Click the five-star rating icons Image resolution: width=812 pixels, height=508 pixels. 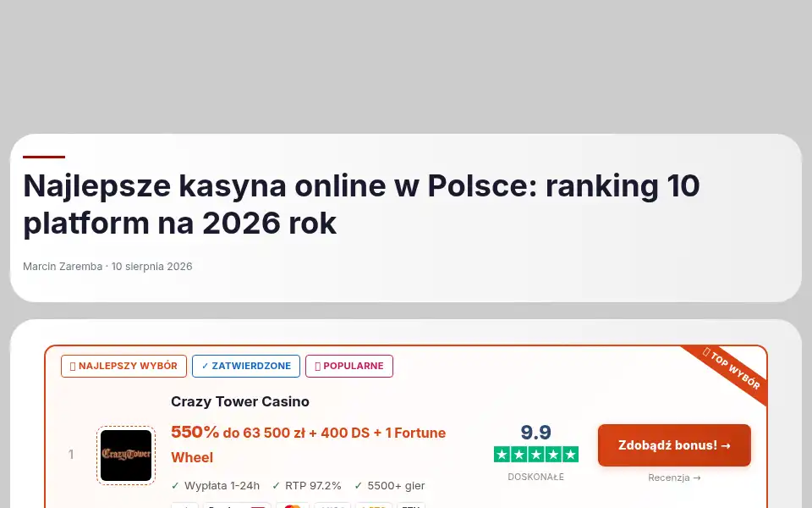[x=536, y=455]
